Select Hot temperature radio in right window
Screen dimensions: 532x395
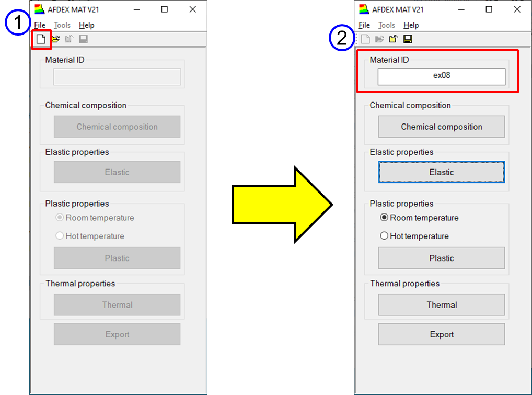[384, 236]
